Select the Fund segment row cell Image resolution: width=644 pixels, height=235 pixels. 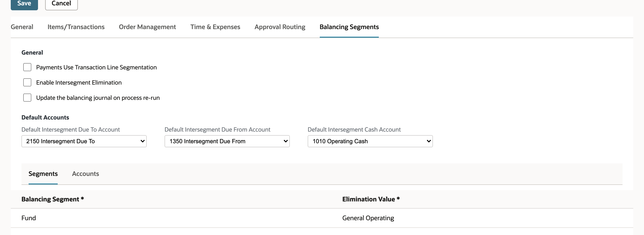pyautogui.click(x=29, y=218)
